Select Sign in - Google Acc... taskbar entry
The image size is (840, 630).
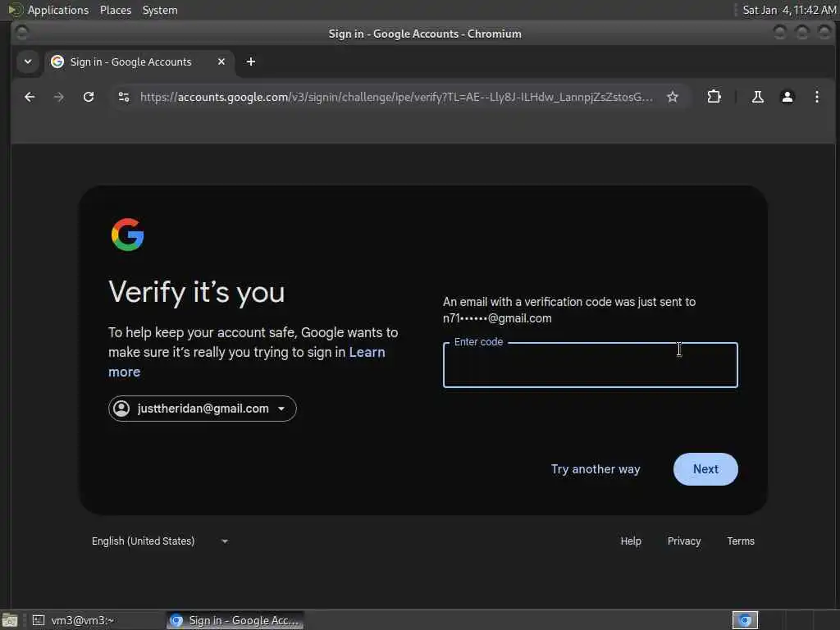[x=235, y=620]
